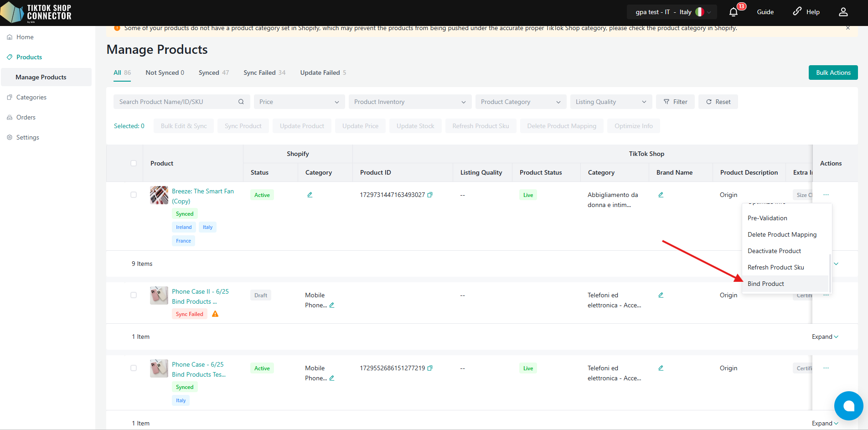Open actions menu for Breeze Smart Fan row
868x430 pixels.
point(826,195)
